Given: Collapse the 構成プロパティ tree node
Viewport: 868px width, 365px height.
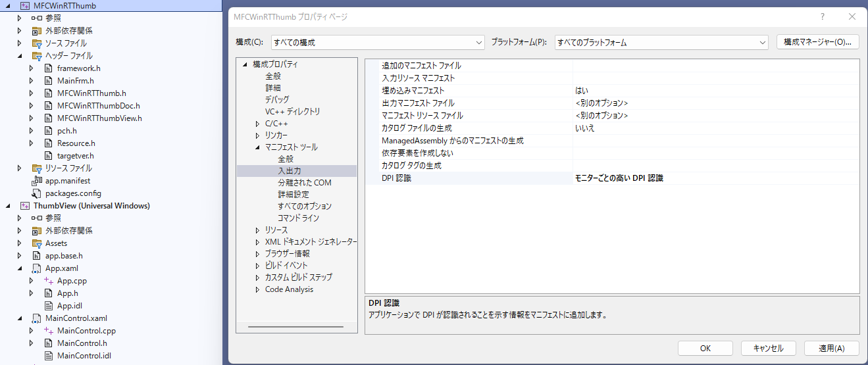Looking at the screenshot, I should tap(245, 64).
